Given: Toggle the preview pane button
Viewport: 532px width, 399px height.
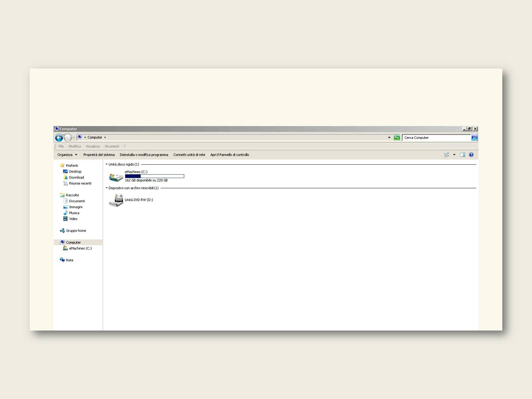Looking at the screenshot, I should [462, 155].
